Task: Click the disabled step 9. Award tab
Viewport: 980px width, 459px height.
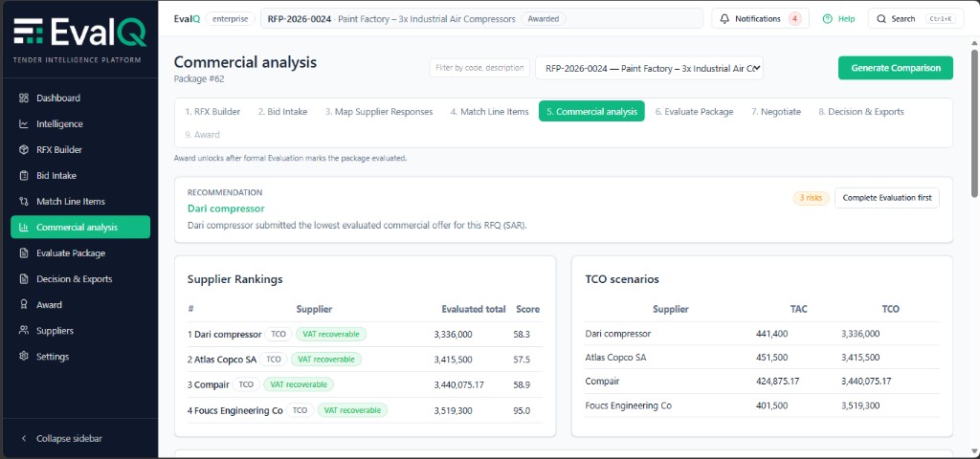Action: tap(203, 134)
